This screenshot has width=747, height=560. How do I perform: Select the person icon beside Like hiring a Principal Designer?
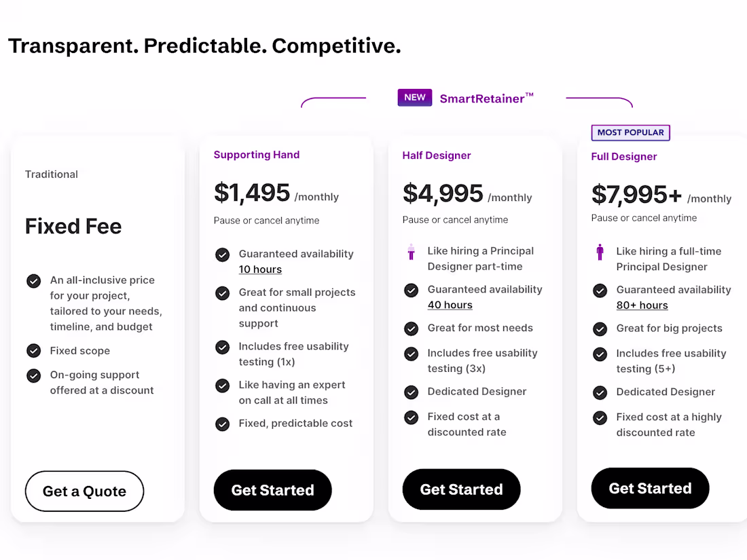tap(411, 252)
